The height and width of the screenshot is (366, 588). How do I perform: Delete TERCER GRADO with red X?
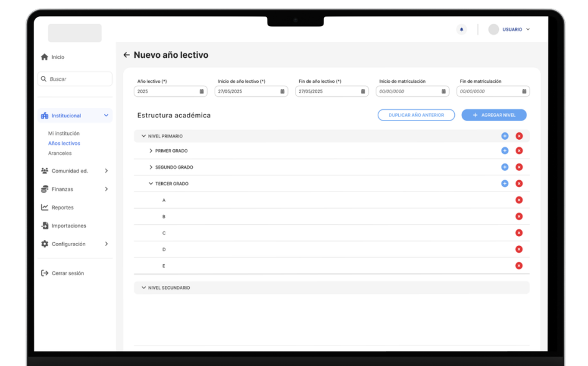[519, 183]
